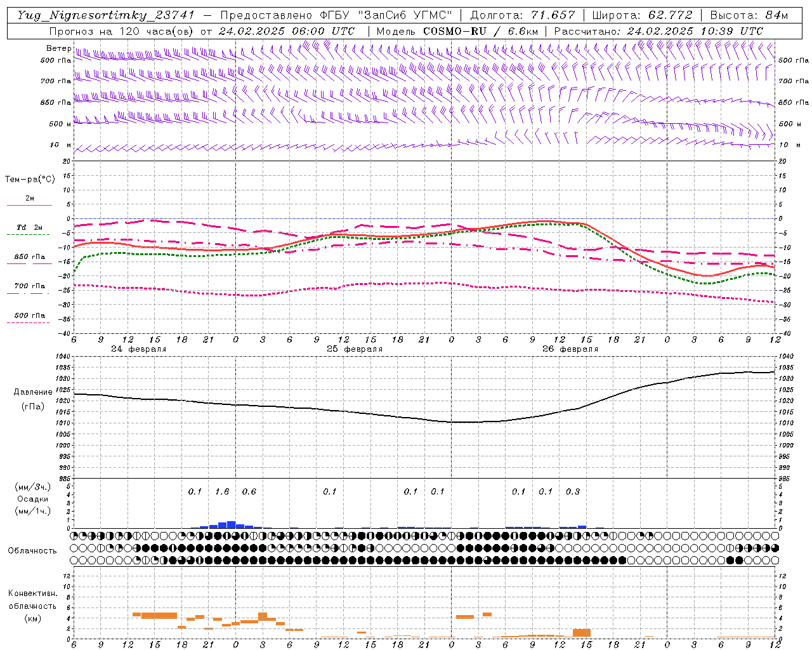Screen dimensions: 812x650
Task: Click the Широта: 62.772 header value
Action: [642, 15]
